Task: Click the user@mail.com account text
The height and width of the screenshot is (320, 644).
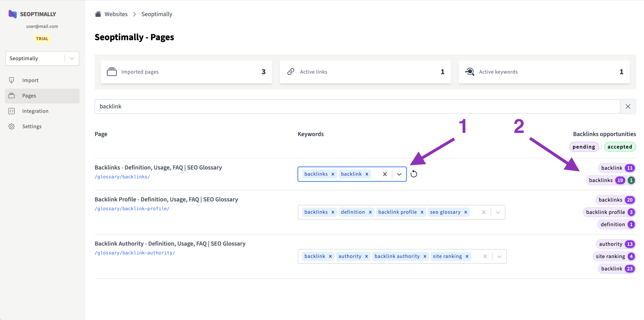Action: tap(42, 26)
